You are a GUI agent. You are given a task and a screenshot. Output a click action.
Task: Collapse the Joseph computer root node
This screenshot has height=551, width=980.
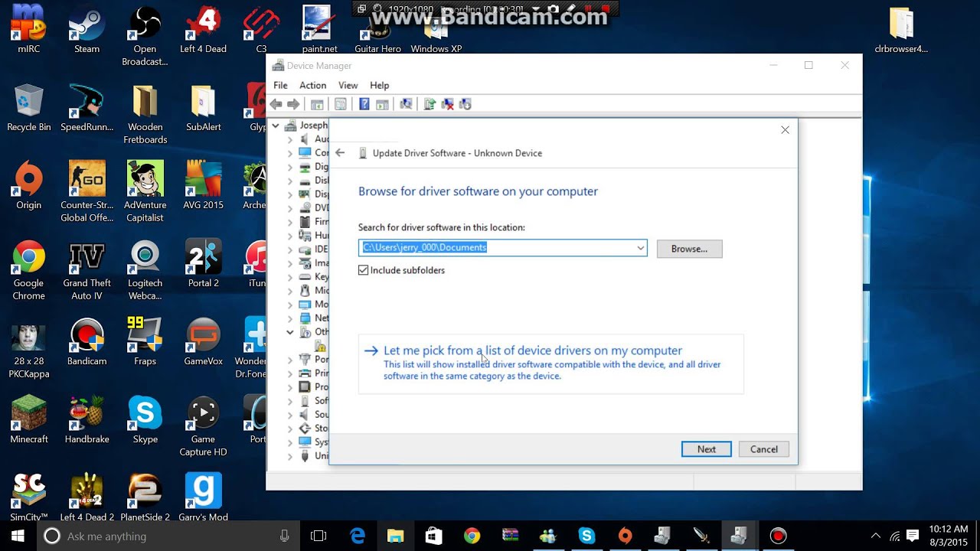(x=276, y=126)
